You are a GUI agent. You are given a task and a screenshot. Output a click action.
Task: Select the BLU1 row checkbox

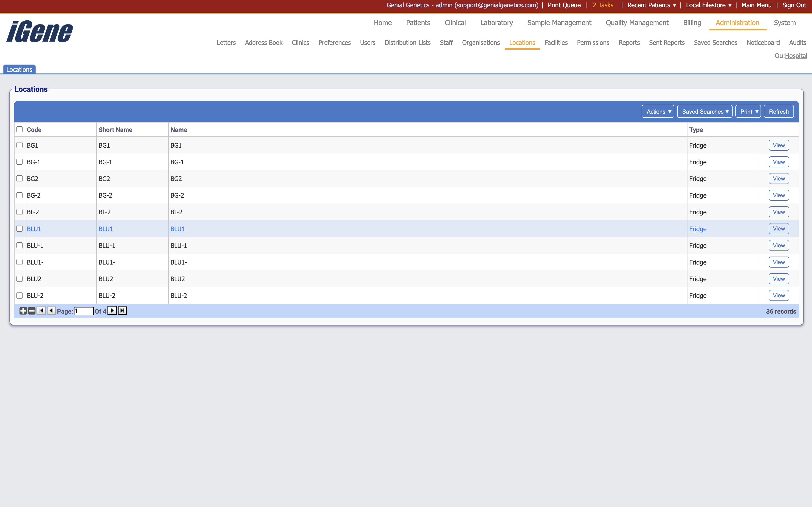pyautogui.click(x=20, y=229)
